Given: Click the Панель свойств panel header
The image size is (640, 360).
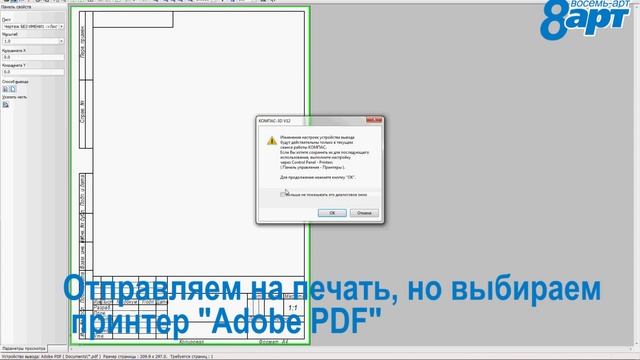Looking at the screenshot, I should 33,7.
